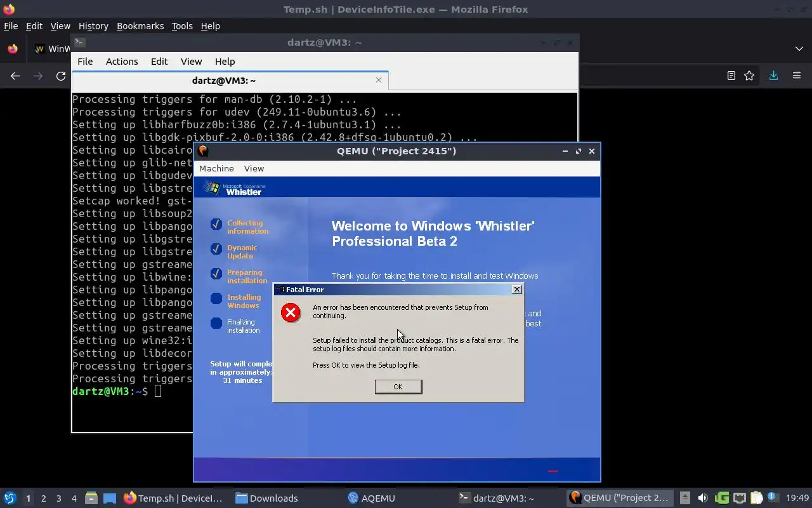This screenshot has height=508, width=812.
Task: Click the terminal window title icon
Action: 79,43
